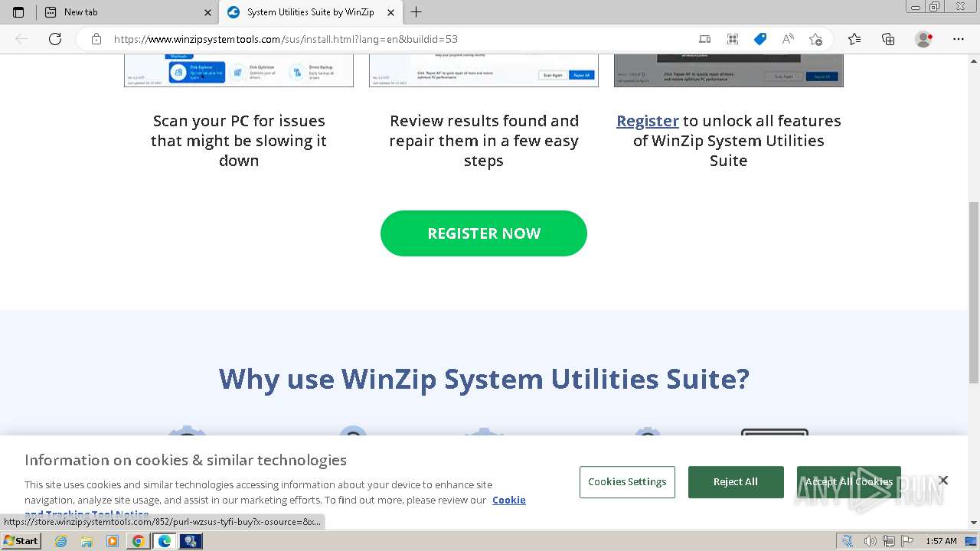Open the QR code / apps grid icon
The height and width of the screenshot is (551, 980).
733,39
